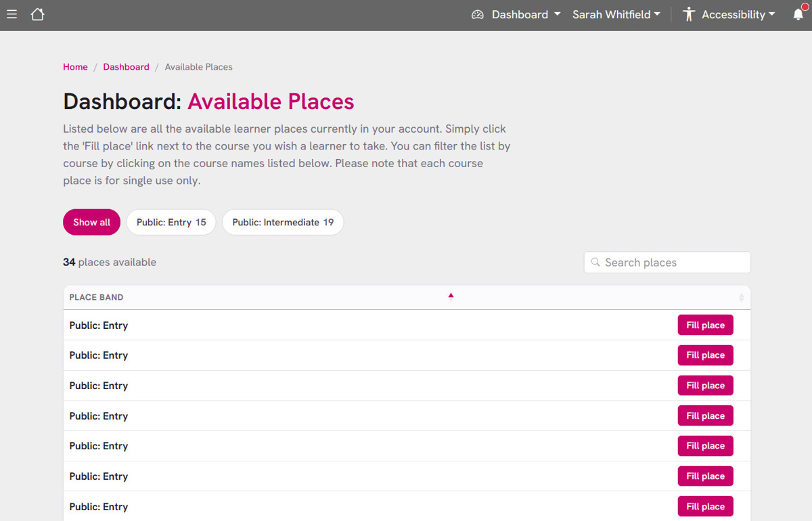Open the Sarah Whitfield user menu
812x521 pixels.
(x=616, y=14)
